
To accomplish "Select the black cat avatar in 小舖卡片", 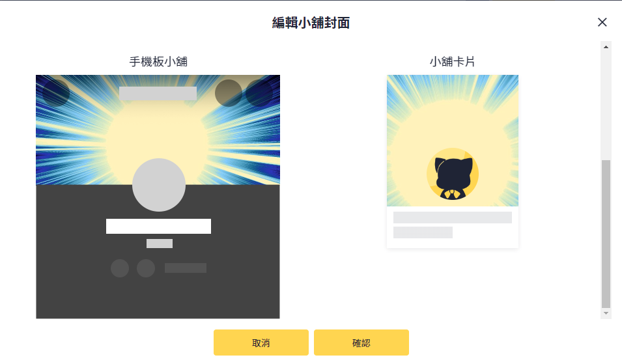I will 453,174.
